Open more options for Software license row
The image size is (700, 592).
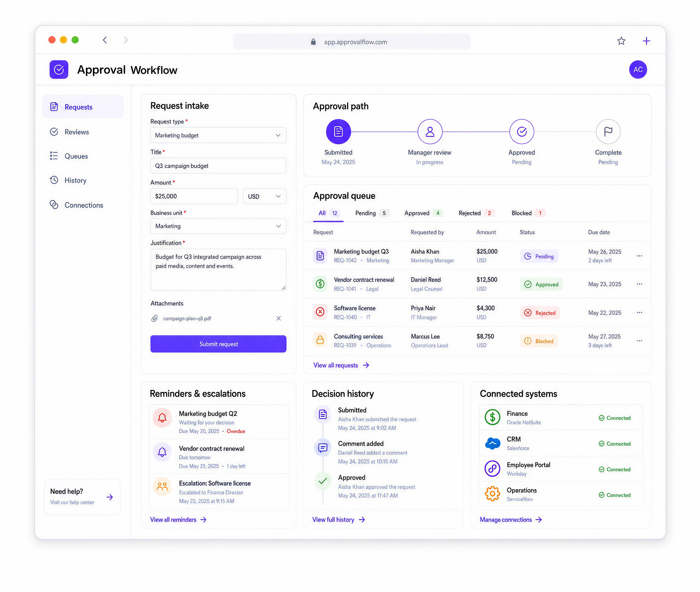tap(639, 313)
